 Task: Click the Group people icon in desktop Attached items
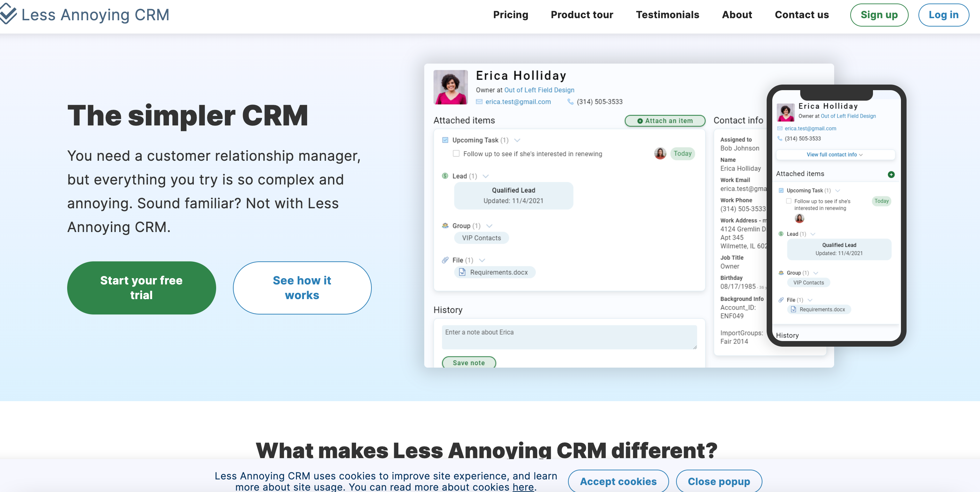click(445, 226)
